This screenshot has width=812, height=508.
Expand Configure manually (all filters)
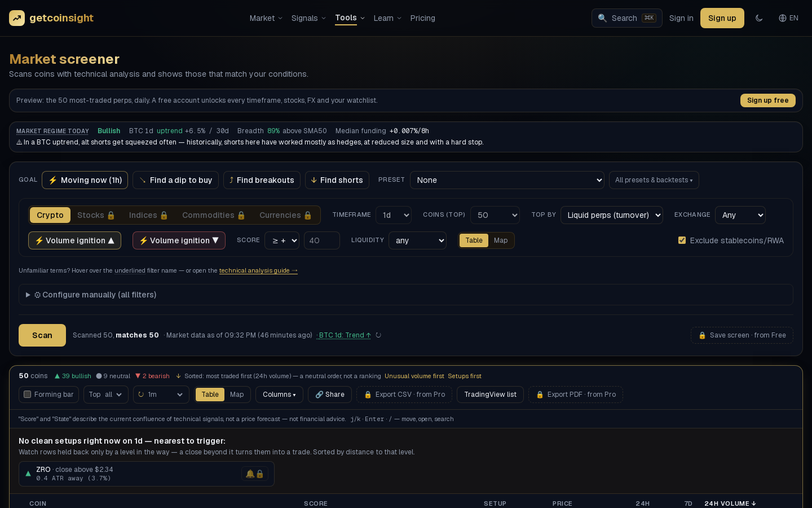click(x=406, y=295)
